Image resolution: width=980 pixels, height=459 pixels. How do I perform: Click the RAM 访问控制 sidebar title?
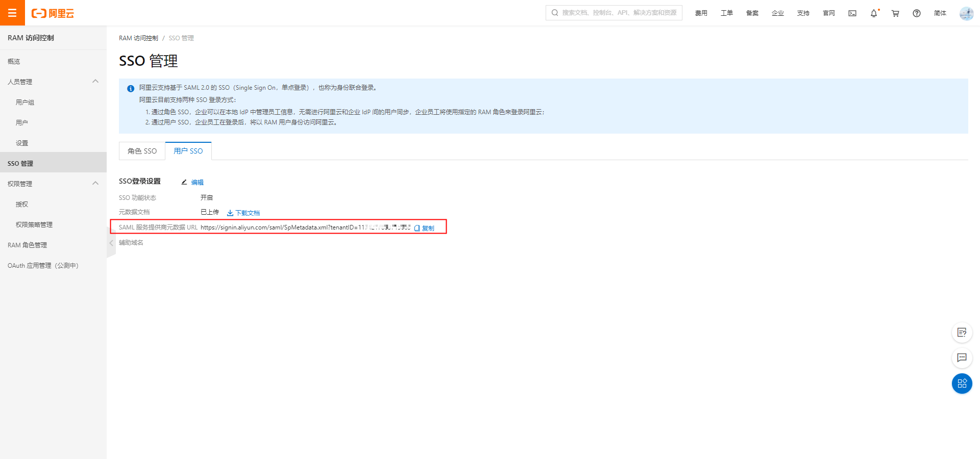pos(31,38)
